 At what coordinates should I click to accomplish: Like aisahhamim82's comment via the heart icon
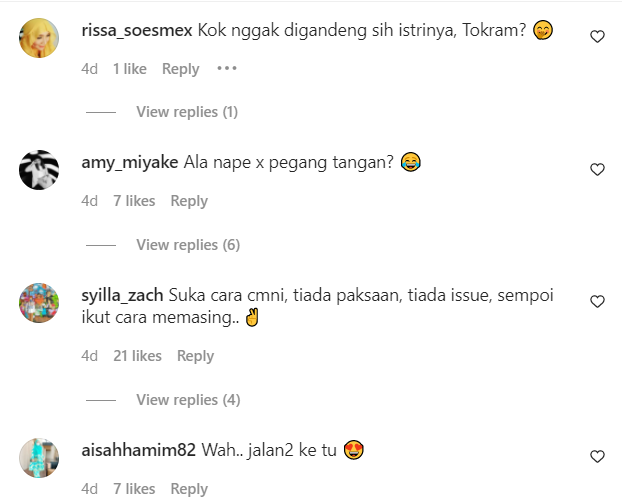[x=597, y=456]
